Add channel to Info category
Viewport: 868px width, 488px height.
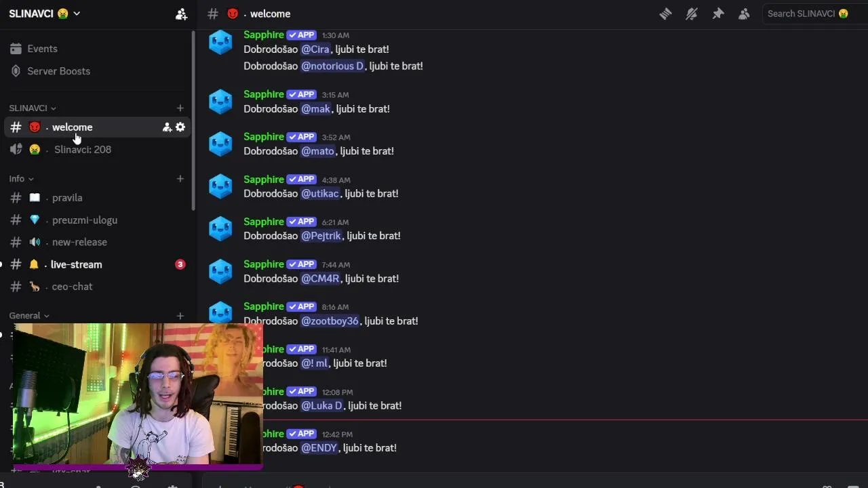pyautogui.click(x=180, y=179)
